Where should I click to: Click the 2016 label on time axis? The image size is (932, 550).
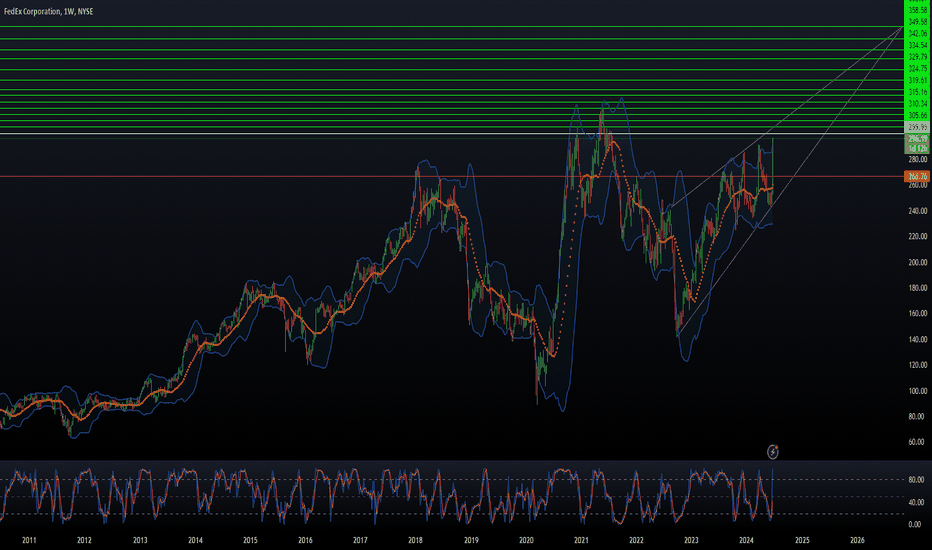305,540
